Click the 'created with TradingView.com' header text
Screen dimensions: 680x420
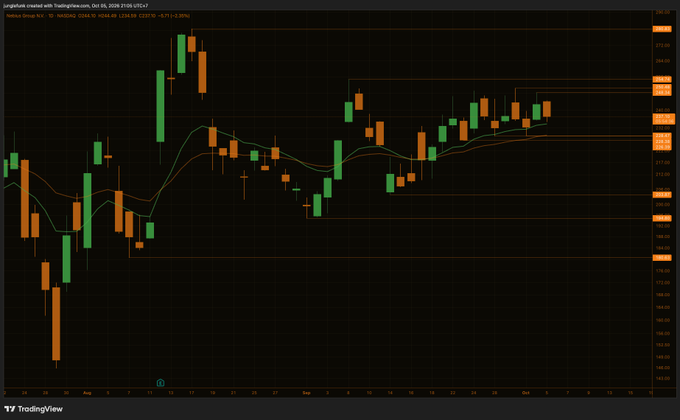(x=57, y=6)
